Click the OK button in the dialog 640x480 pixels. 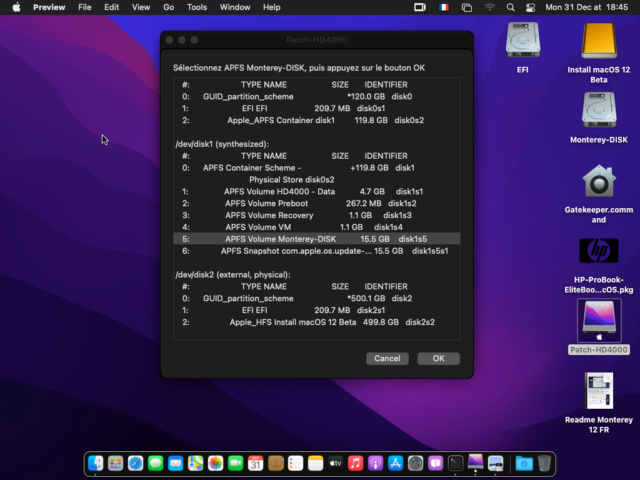pyautogui.click(x=438, y=358)
